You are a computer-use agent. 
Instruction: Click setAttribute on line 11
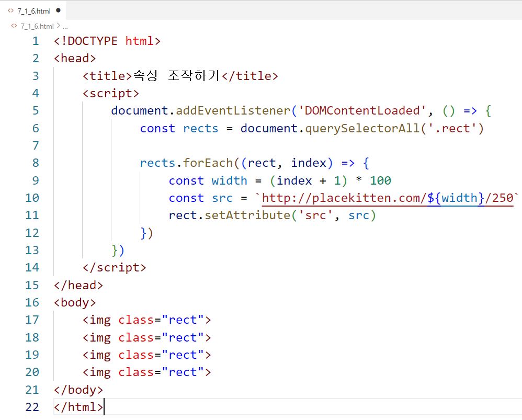pyautogui.click(x=247, y=215)
